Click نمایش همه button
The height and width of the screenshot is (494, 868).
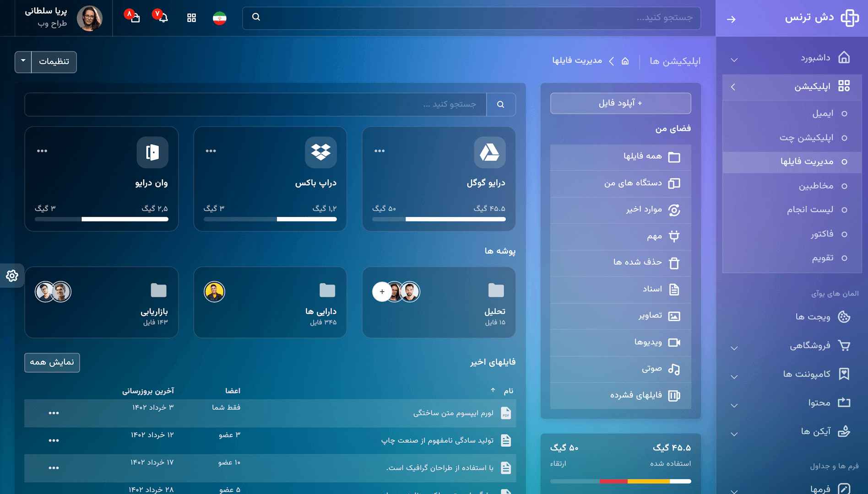(52, 362)
